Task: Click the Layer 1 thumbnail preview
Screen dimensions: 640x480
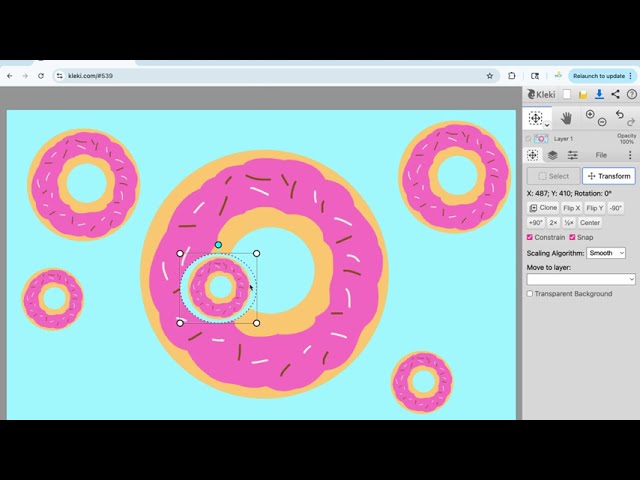Action: (541, 139)
